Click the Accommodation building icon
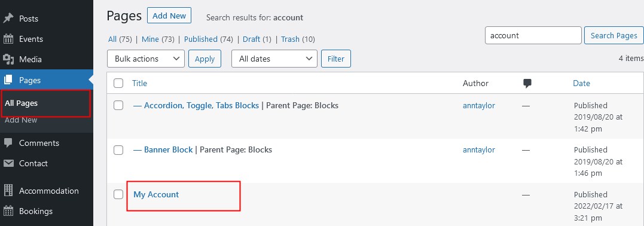The image size is (644, 226). [x=8, y=191]
